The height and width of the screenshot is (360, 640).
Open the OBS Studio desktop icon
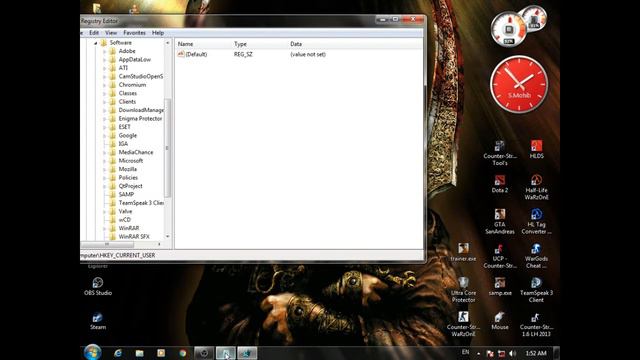tap(98, 286)
